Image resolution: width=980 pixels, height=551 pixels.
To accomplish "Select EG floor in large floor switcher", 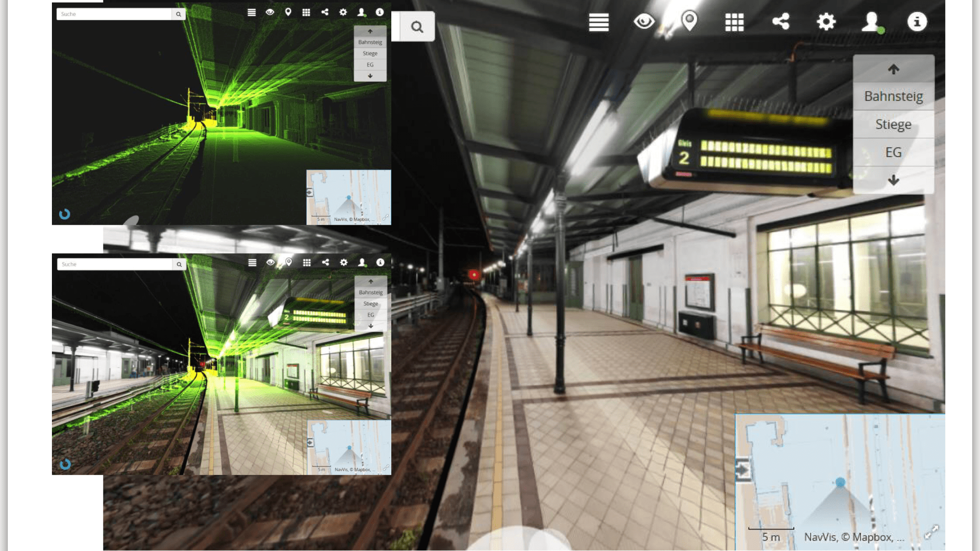I will (x=893, y=152).
